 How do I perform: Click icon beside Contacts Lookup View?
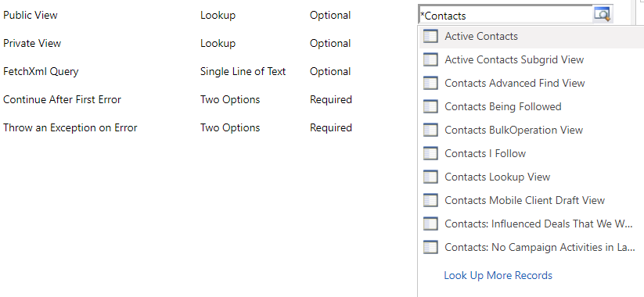[x=430, y=177]
